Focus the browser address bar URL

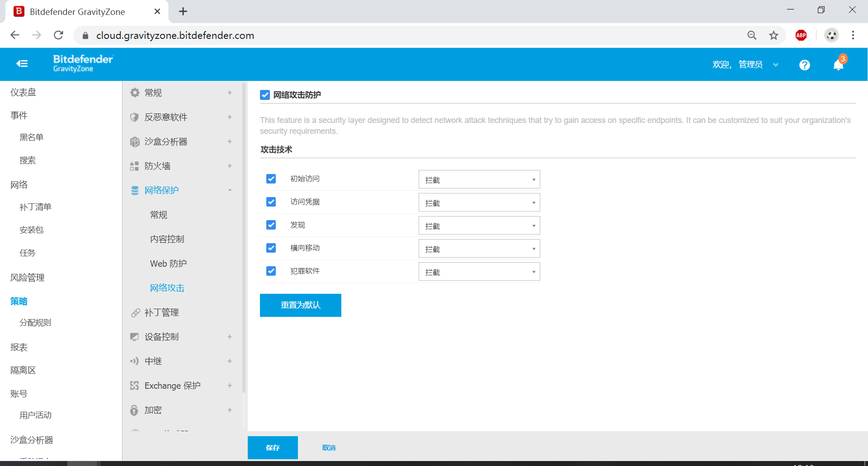[175, 35]
